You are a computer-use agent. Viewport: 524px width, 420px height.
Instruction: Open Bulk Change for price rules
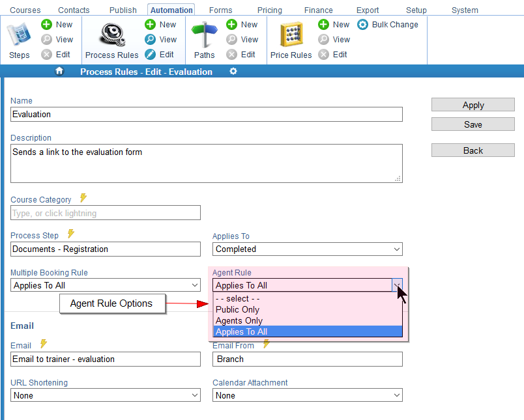pyautogui.click(x=388, y=24)
